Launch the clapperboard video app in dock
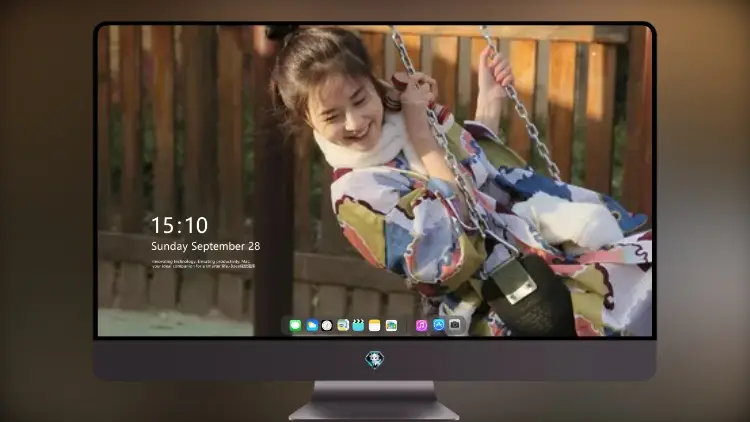 pyautogui.click(x=358, y=325)
